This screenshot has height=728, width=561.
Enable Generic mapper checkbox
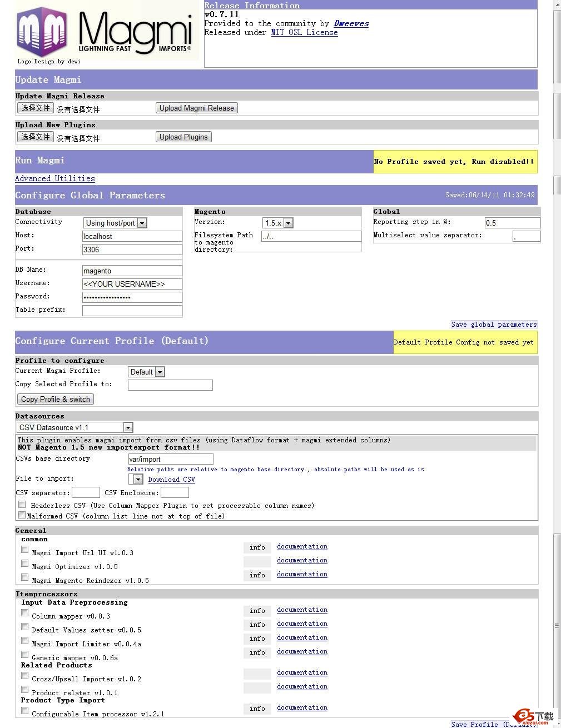coord(24,655)
